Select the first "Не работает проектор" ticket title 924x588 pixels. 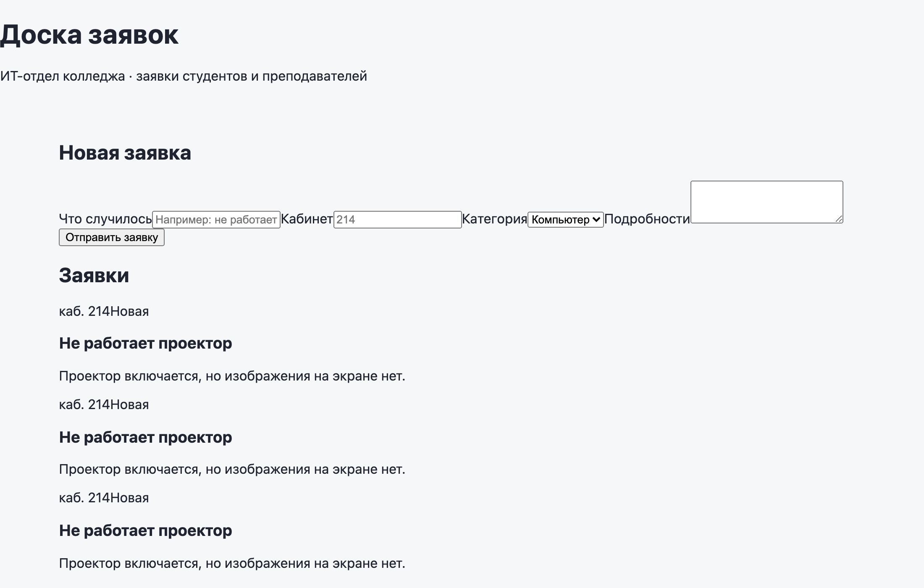tap(145, 343)
